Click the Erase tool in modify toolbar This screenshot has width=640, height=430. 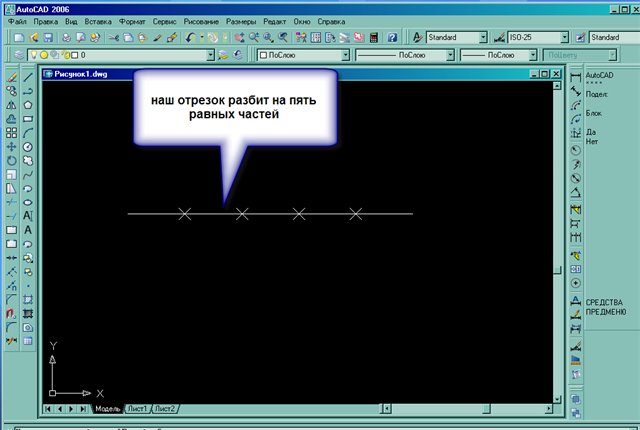(10, 76)
